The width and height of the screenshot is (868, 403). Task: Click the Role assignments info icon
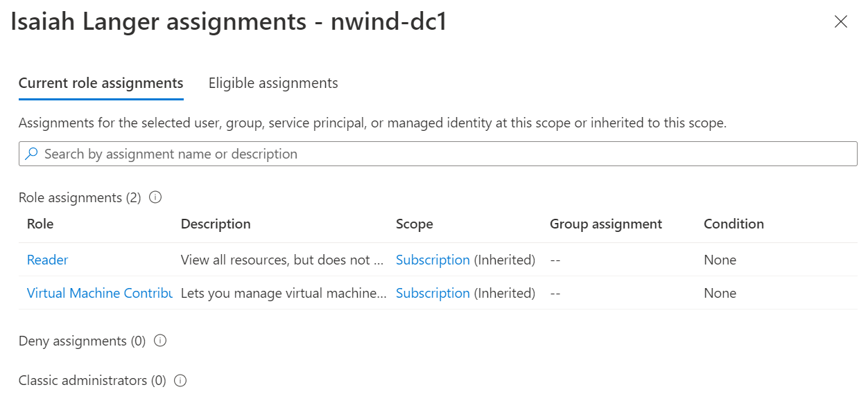pos(155,197)
